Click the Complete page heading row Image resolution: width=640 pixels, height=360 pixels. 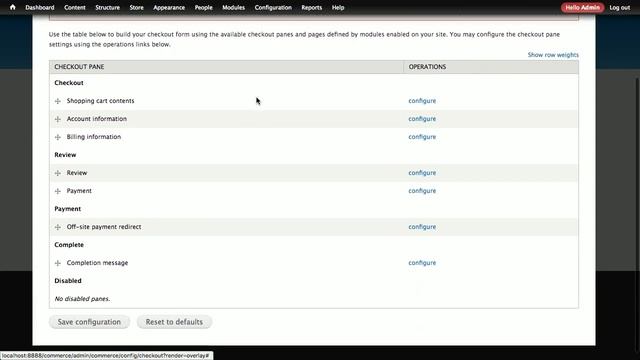pos(313,245)
